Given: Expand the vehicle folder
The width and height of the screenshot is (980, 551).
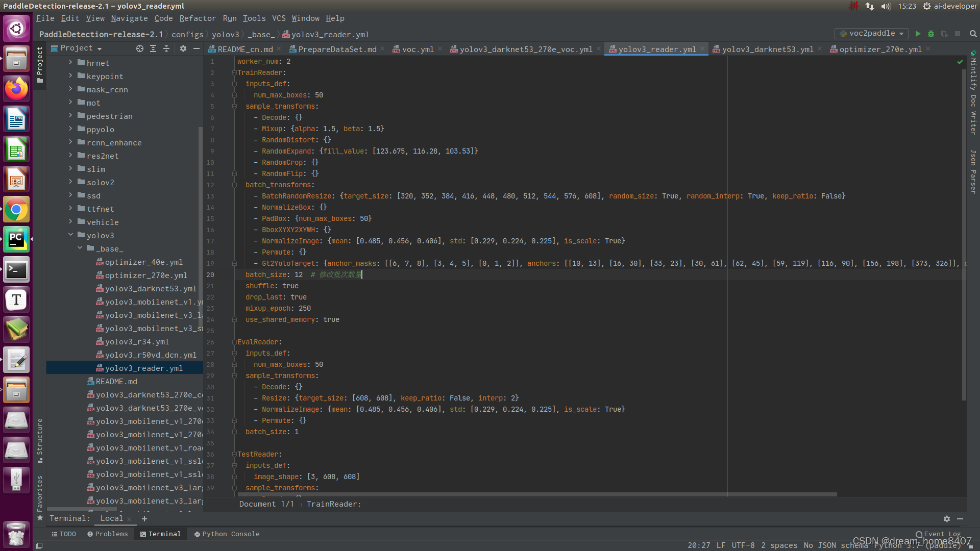Looking at the screenshot, I should pyautogui.click(x=70, y=222).
